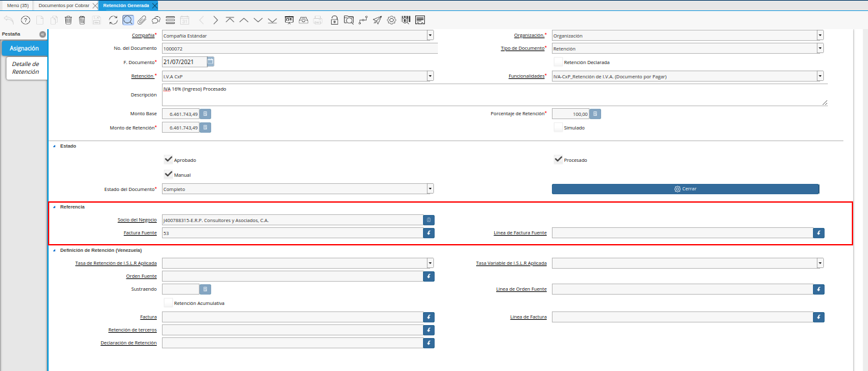Viewport: 868px width, 371px height.
Task: Open the Retención dropdown showing I.V.A CxP
Action: 430,76
